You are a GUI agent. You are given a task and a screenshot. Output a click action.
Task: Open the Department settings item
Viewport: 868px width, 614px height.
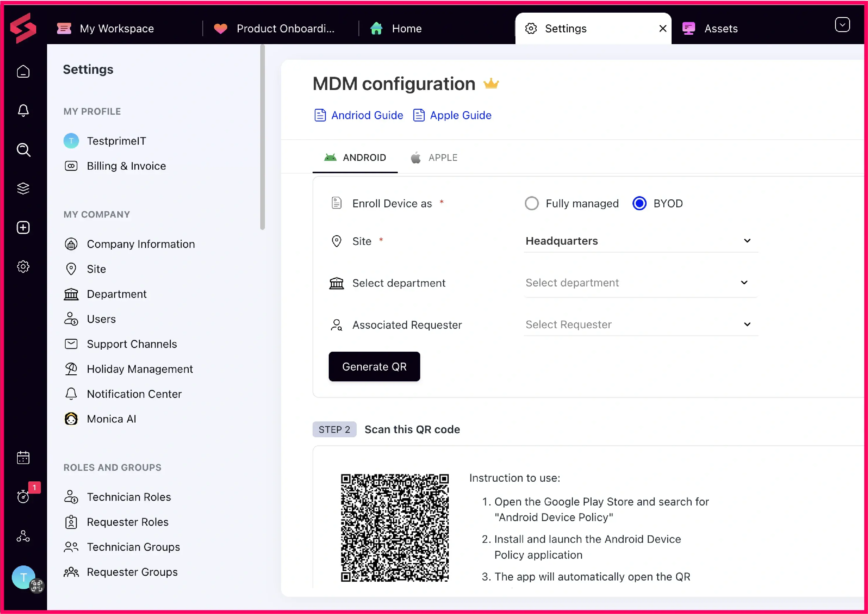[x=105, y=294]
